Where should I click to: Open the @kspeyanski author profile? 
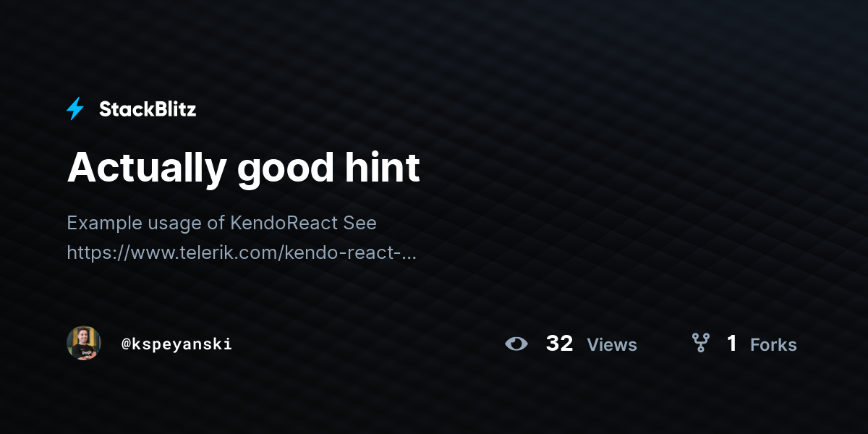pyautogui.click(x=177, y=344)
